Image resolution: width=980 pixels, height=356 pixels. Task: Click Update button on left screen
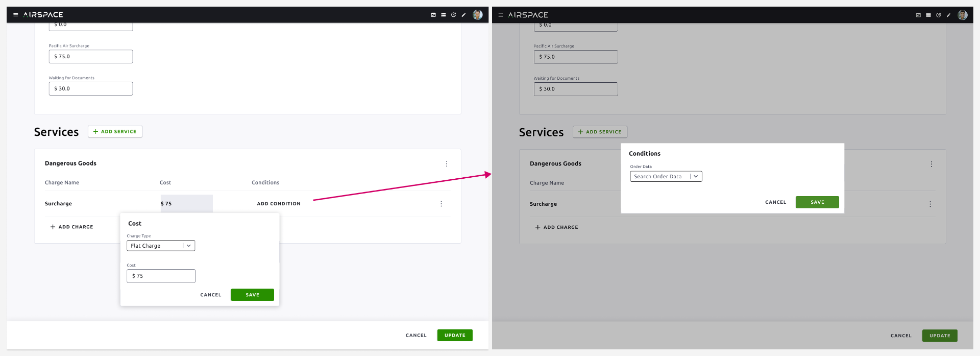[x=455, y=336]
